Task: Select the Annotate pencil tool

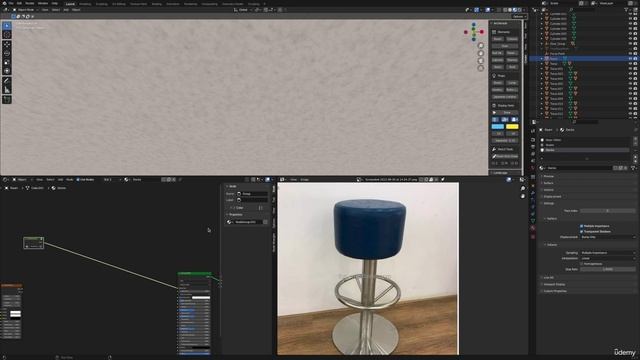Action: (x=7, y=81)
